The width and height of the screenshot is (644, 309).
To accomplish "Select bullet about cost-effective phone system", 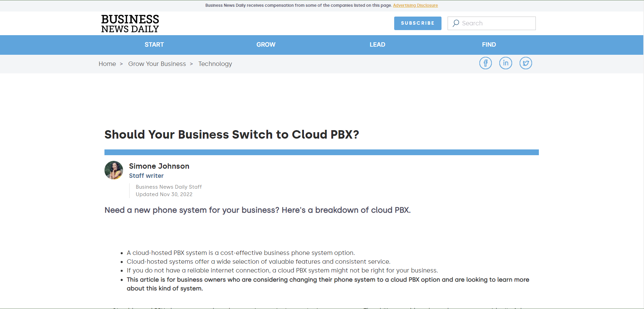I will (x=241, y=253).
